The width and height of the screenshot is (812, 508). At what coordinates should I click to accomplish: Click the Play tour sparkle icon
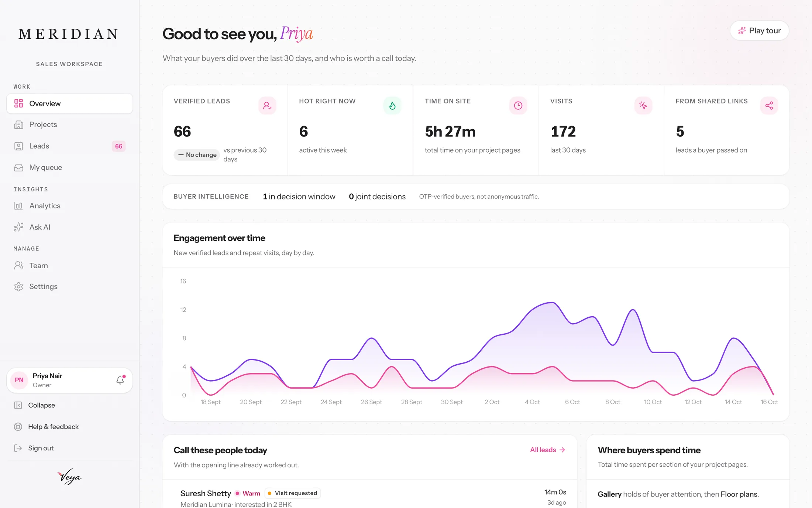pyautogui.click(x=742, y=31)
